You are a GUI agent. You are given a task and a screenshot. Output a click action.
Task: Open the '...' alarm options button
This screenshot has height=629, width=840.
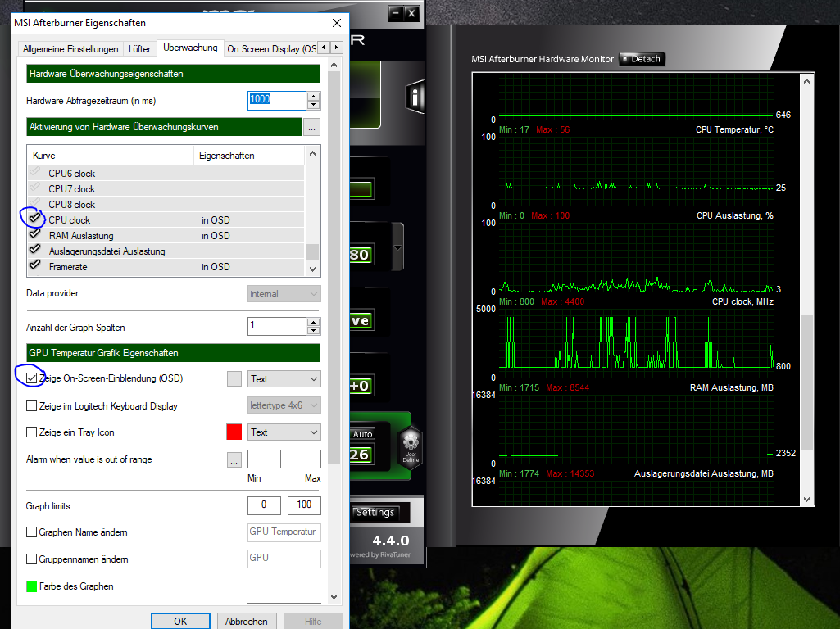coord(234,459)
